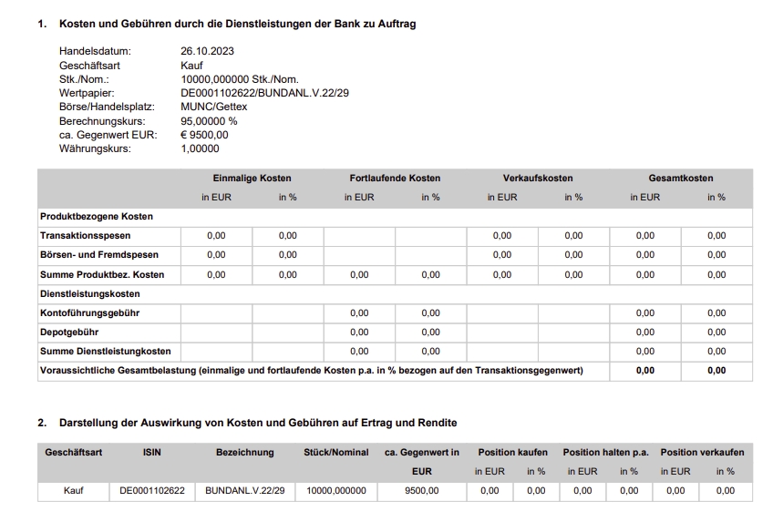
Task: Click the 10000,000000 Stück/Nominal cell
Action: point(336,491)
